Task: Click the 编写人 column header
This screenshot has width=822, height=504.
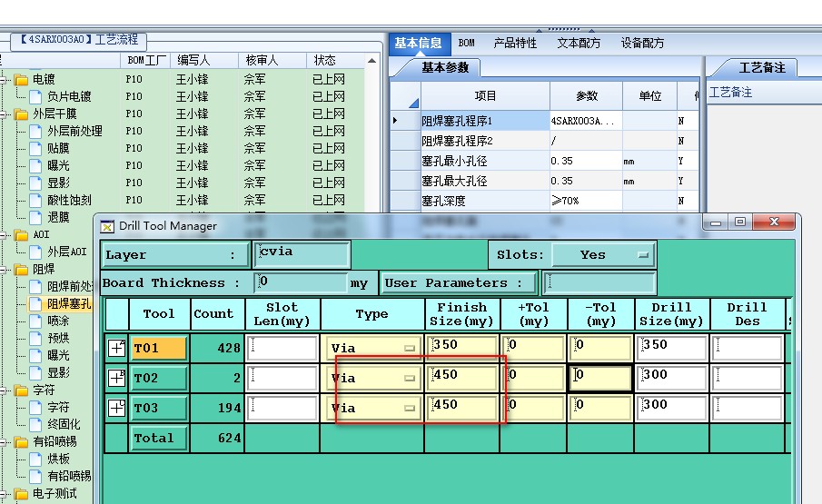Action: point(205,60)
